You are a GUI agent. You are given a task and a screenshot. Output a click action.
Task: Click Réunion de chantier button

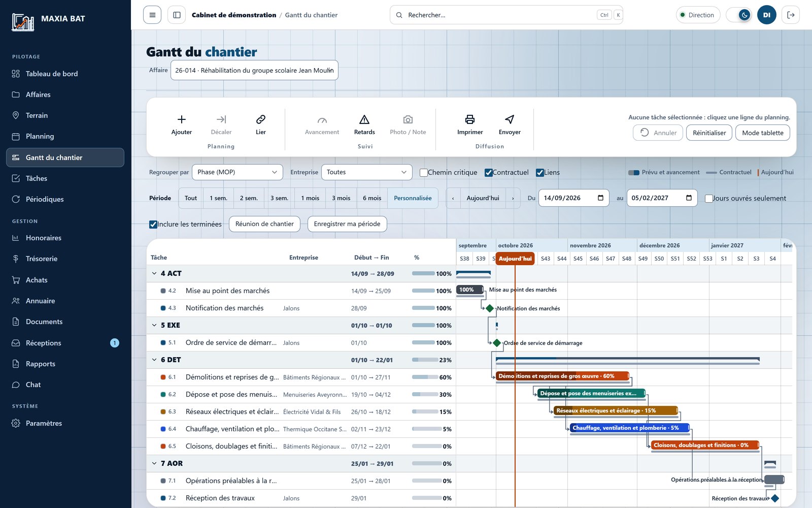(x=264, y=224)
